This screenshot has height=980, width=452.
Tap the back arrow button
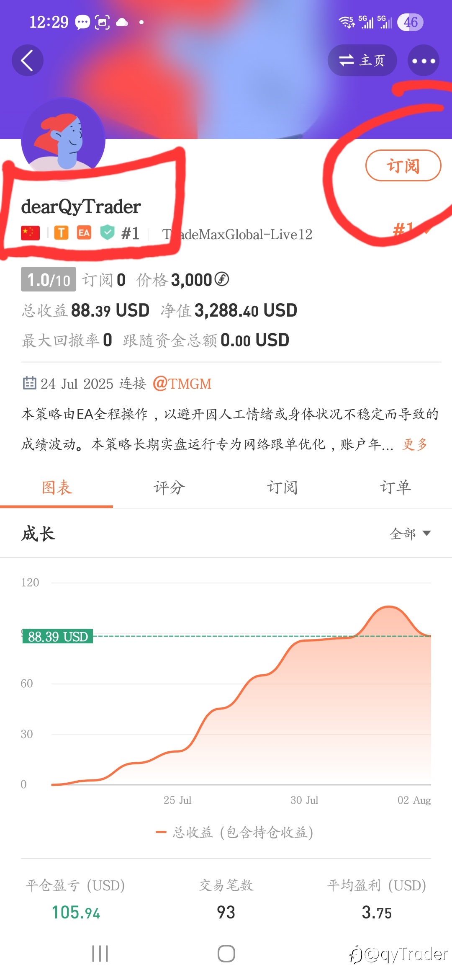coord(28,60)
